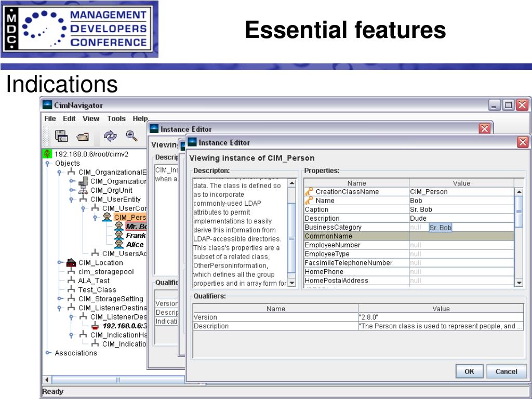Click the Open folder toolbar icon
Viewport: 532px width, 399px height.
coord(83,137)
